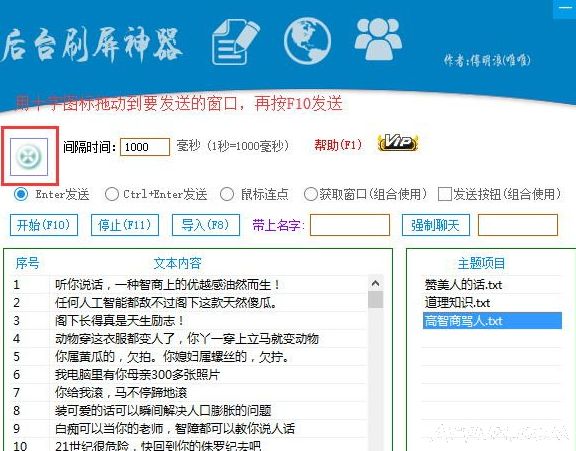Image resolution: width=576 pixels, height=451 pixels.
Task: Select row 4 text 动物穿这衣服都变人了
Action: point(187,338)
